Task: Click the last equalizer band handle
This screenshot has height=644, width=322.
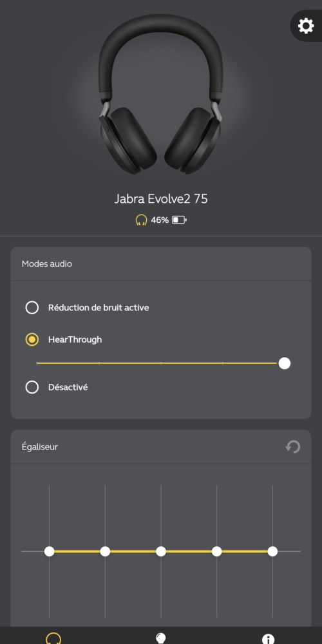Action: click(x=272, y=551)
